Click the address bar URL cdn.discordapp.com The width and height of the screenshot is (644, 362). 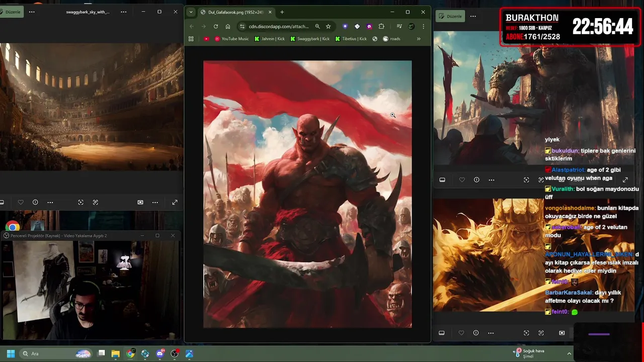tap(278, 26)
